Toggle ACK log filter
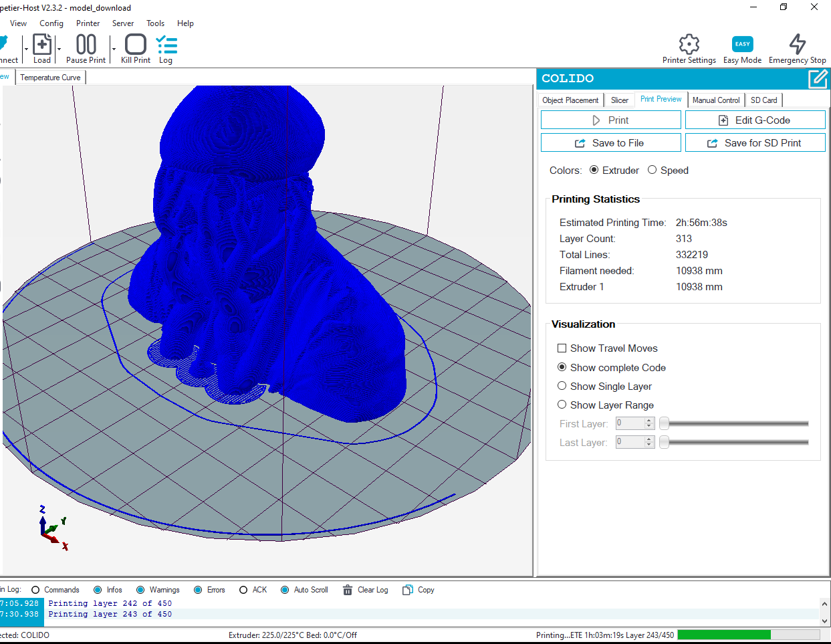 point(243,590)
